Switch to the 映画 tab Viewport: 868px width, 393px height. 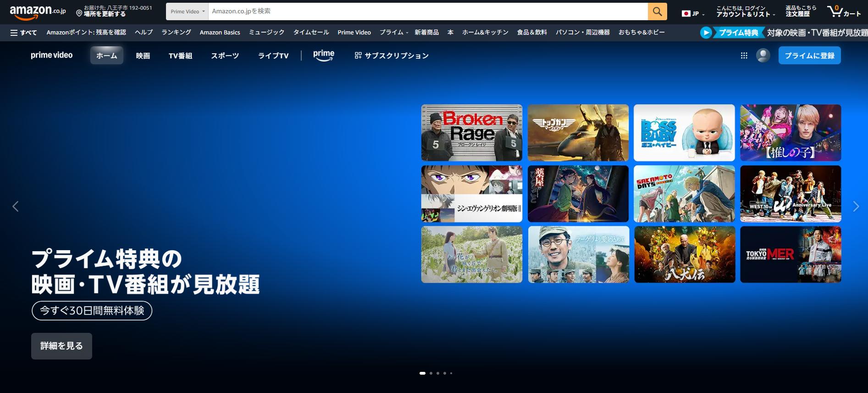point(143,56)
